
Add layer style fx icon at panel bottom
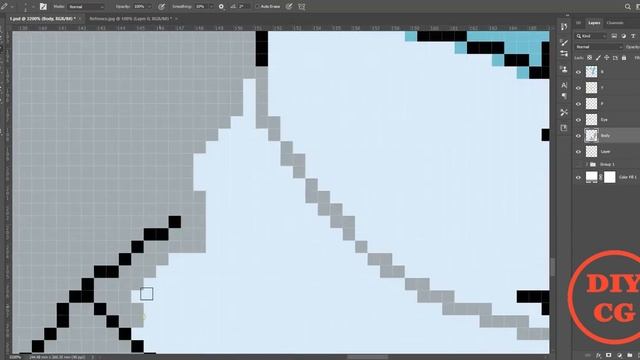[x=598, y=356]
